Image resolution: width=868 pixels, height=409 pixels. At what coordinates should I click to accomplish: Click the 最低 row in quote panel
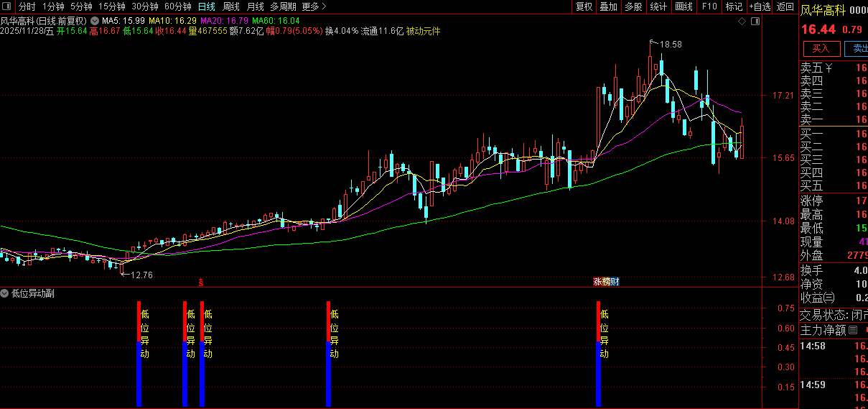point(834,228)
